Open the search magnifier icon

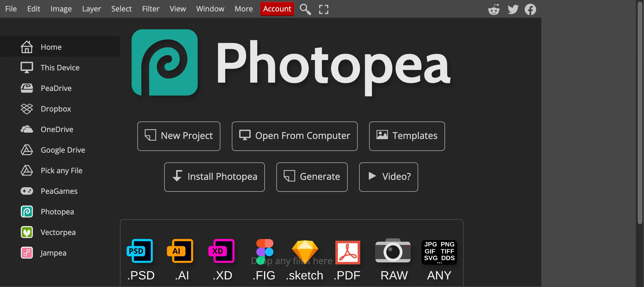pos(305,9)
